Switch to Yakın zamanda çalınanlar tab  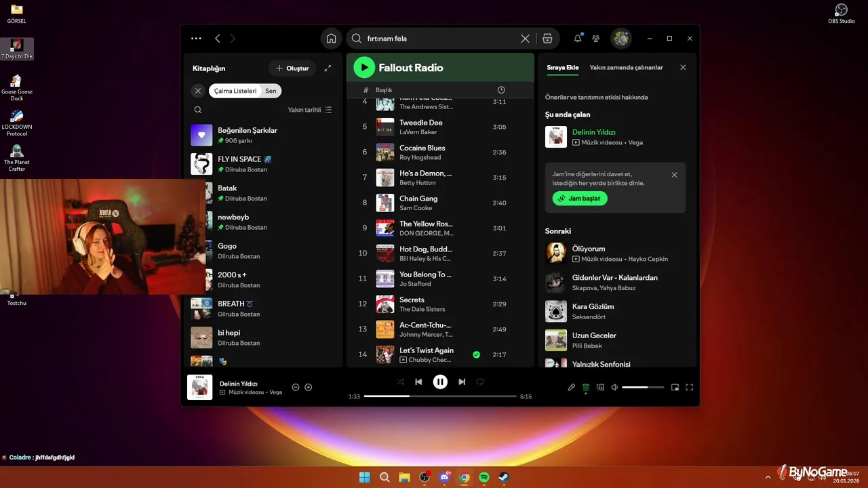626,68
